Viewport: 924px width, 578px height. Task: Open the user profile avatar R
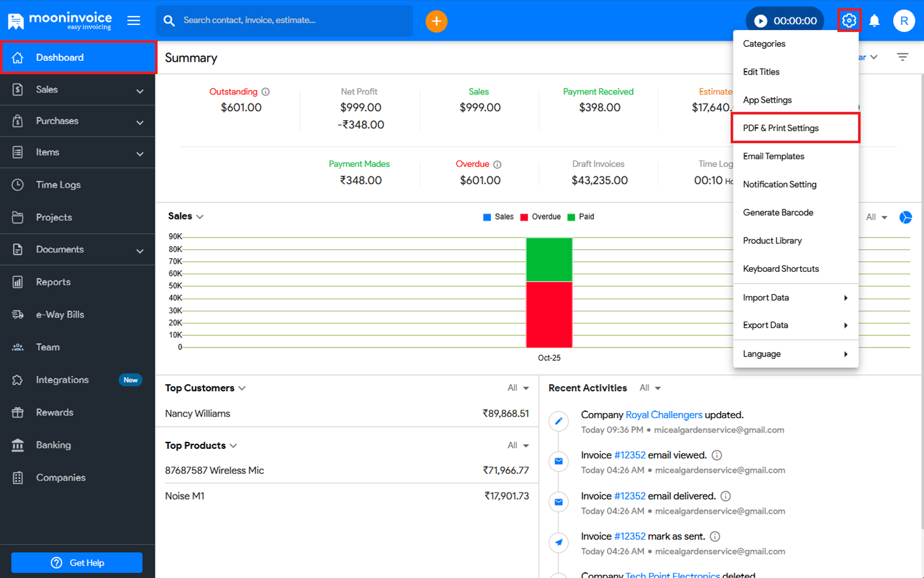point(903,21)
